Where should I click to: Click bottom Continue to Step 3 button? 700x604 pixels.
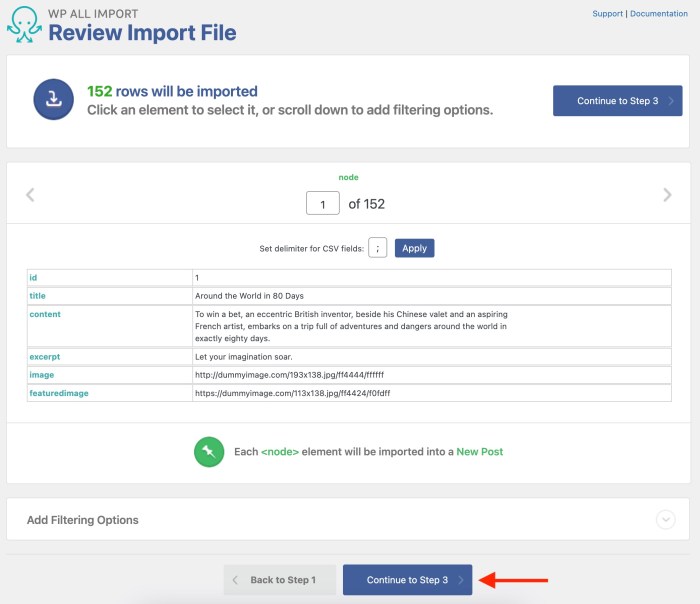tap(407, 580)
